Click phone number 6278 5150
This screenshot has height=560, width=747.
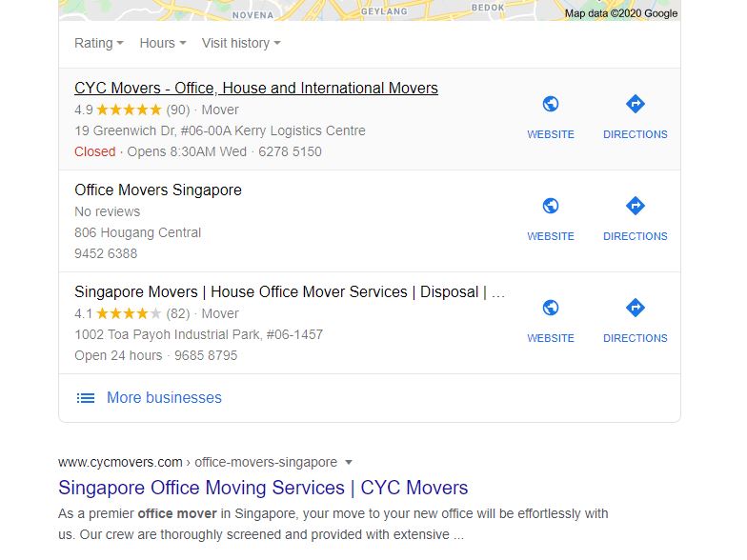click(x=290, y=152)
